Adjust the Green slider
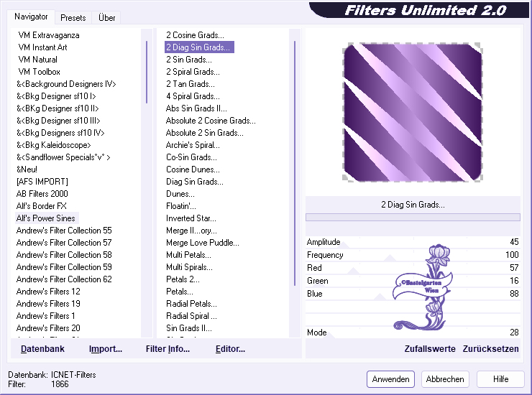The width and height of the screenshot is (532, 395). (413, 281)
